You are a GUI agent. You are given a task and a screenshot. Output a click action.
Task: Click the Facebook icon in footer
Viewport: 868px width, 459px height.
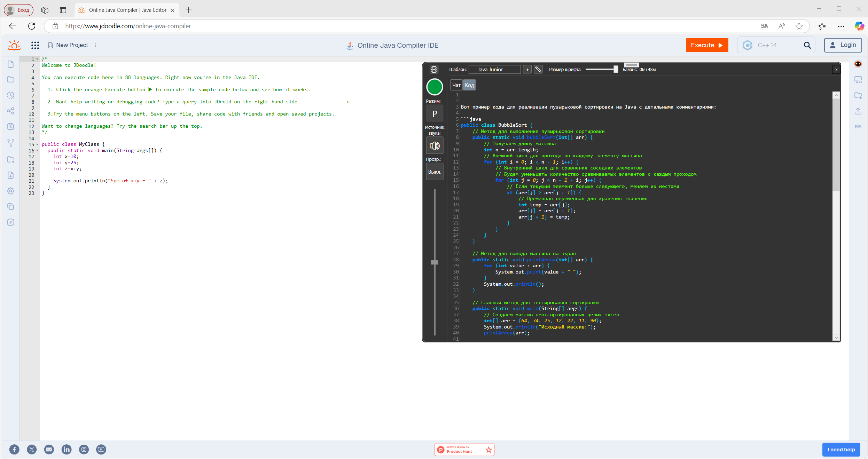[x=14, y=449]
